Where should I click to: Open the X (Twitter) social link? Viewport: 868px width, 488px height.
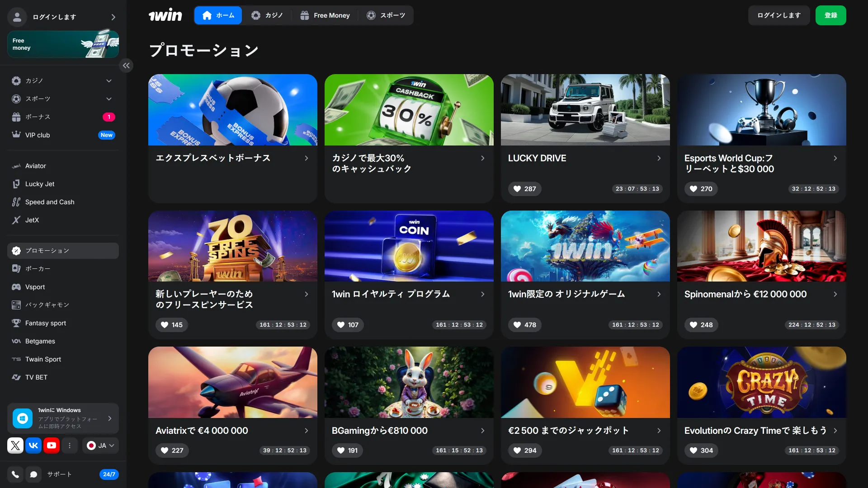[x=15, y=446]
